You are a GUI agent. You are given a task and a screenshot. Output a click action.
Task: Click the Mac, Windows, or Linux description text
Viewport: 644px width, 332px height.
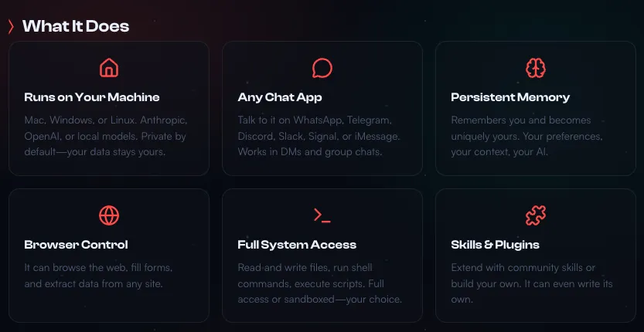106,136
